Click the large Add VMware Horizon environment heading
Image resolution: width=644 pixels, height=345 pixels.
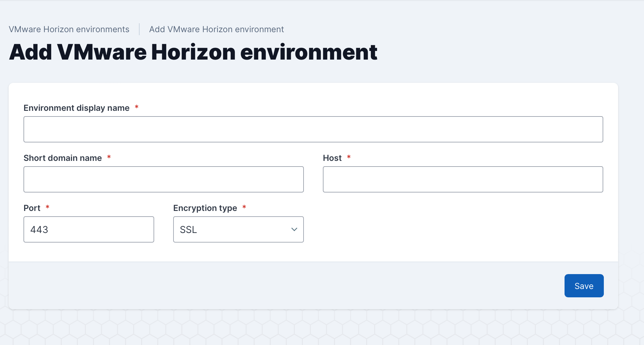pyautogui.click(x=193, y=52)
